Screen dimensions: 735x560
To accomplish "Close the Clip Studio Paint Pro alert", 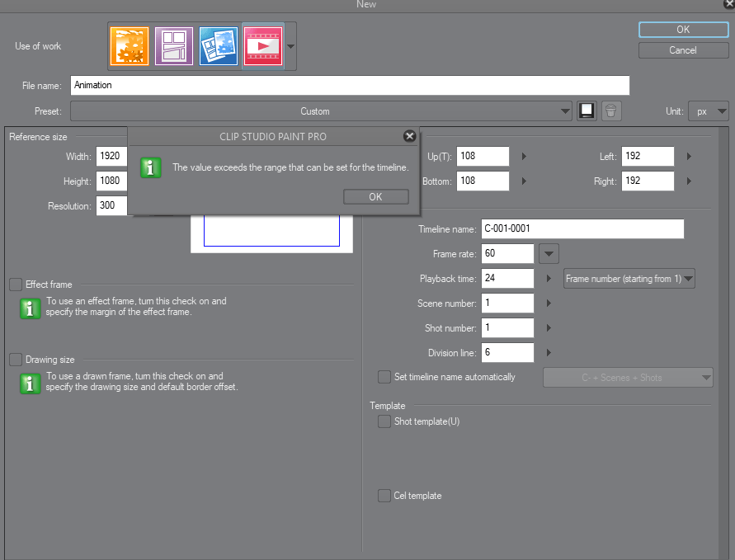I will 409,136.
